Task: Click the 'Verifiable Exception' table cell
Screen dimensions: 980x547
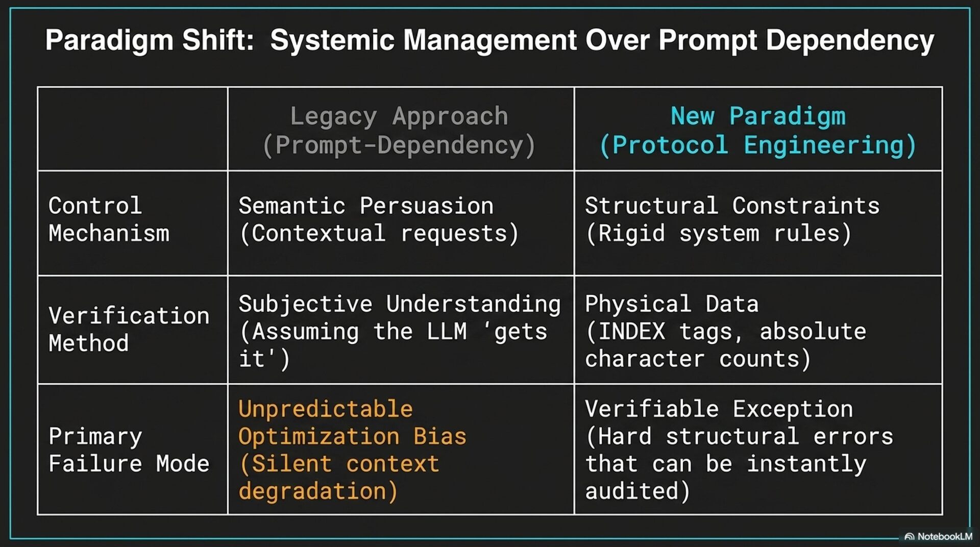Action: [758, 450]
